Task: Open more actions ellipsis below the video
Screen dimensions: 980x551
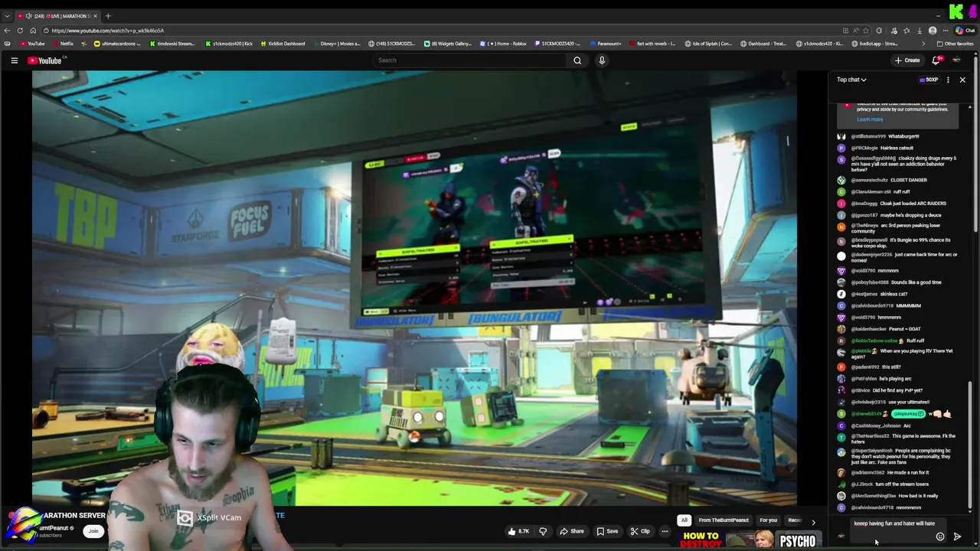Action: tap(665, 531)
